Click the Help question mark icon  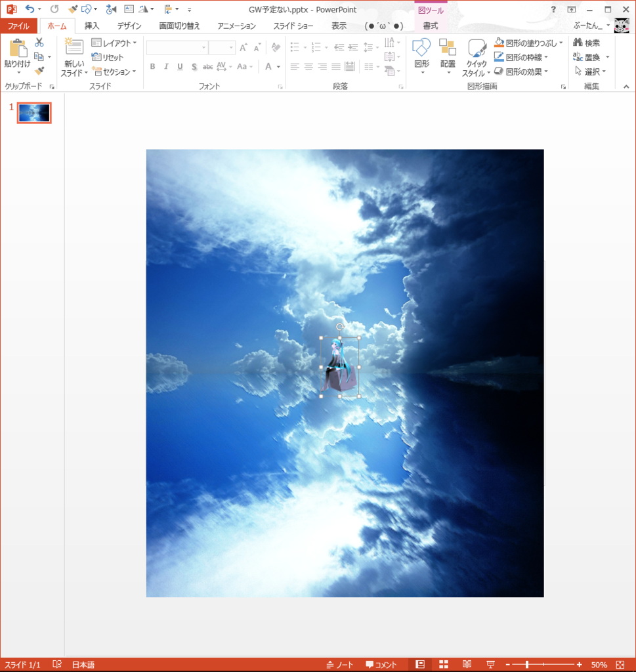tap(553, 9)
